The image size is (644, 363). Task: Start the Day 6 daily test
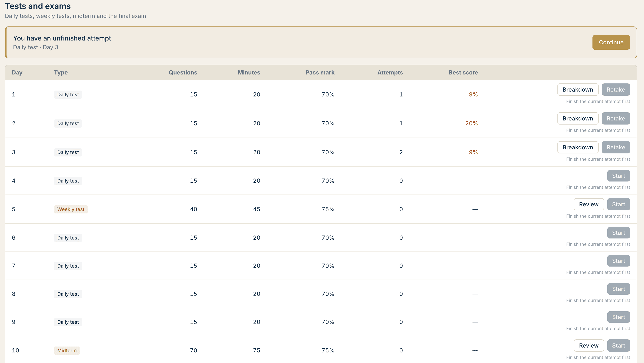pos(619,233)
